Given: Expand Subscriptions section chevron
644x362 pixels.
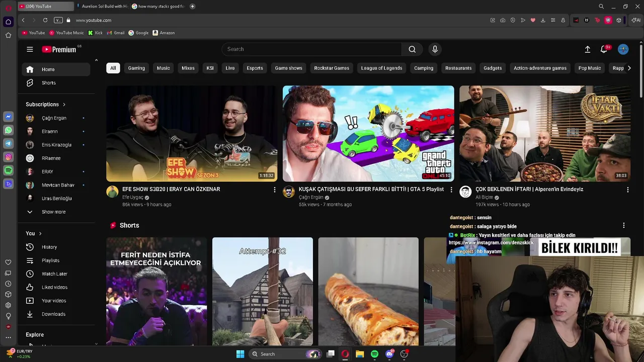Looking at the screenshot, I should [x=64, y=105].
